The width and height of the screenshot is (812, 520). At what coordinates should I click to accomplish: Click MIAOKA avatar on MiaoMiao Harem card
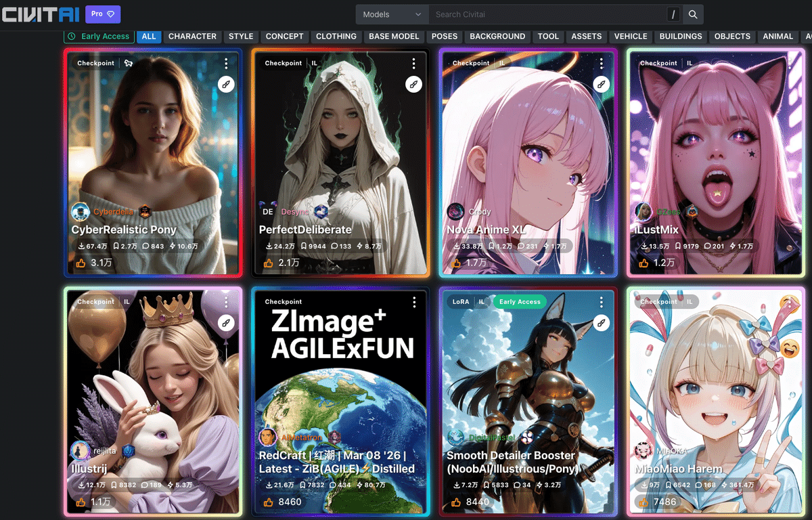[x=644, y=450]
